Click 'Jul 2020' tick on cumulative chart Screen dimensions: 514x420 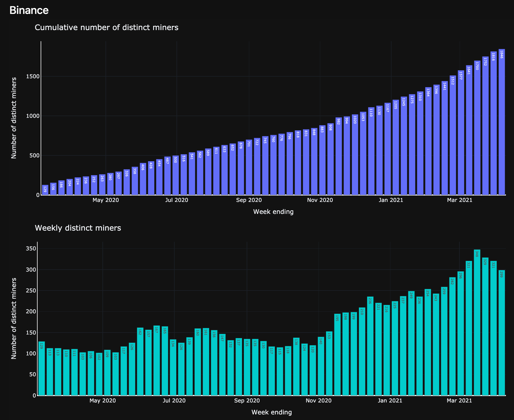point(177,200)
